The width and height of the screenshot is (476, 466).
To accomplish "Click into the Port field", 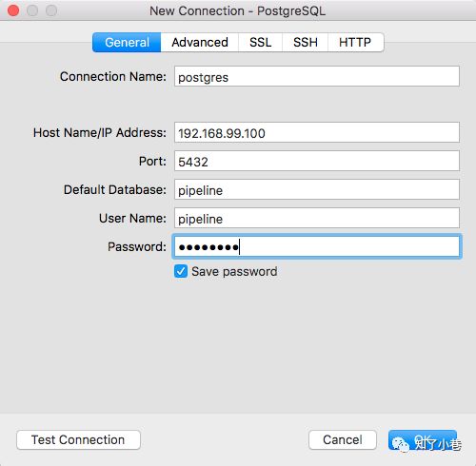I will point(317,161).
